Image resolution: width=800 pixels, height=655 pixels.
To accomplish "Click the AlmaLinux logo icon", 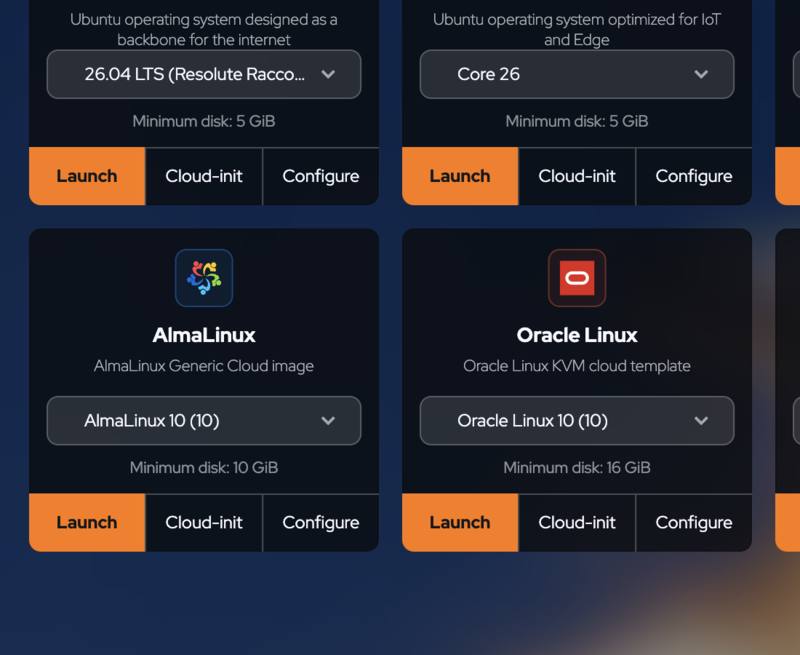I will (x=204, y=278).
